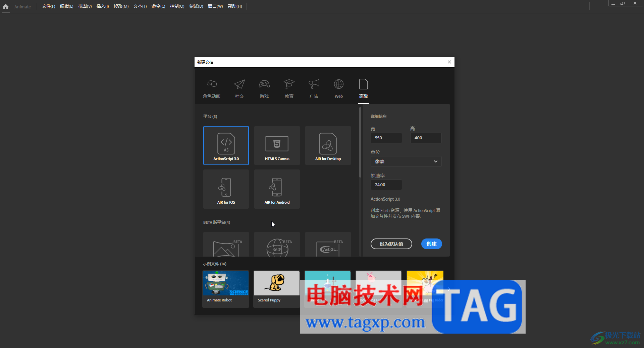Screen dimensions: 644x348
Task: Click the ActionScript 3.0 description title
Action: coord(385,199)
